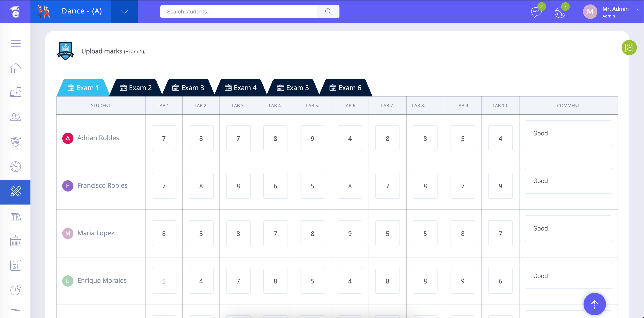Click Francisco Robles avatar badge F
Viewport: 644px width, 318px height.
click(x=68, y=186)
